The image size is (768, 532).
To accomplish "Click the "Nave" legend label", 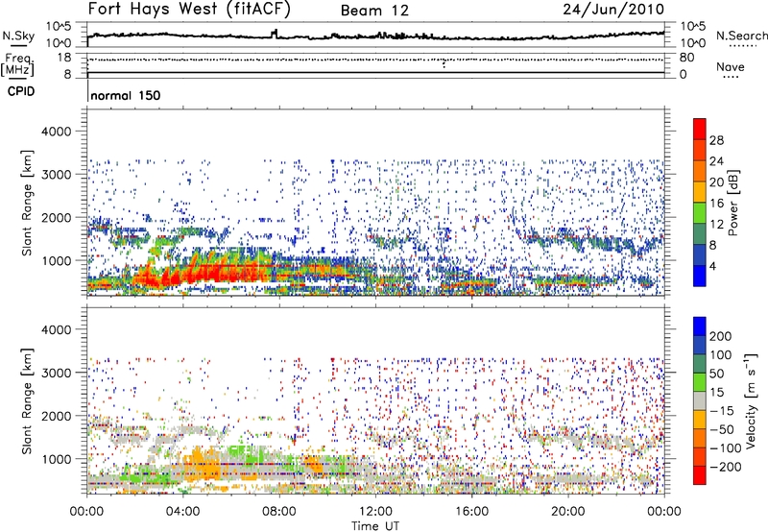I will 731,66.
